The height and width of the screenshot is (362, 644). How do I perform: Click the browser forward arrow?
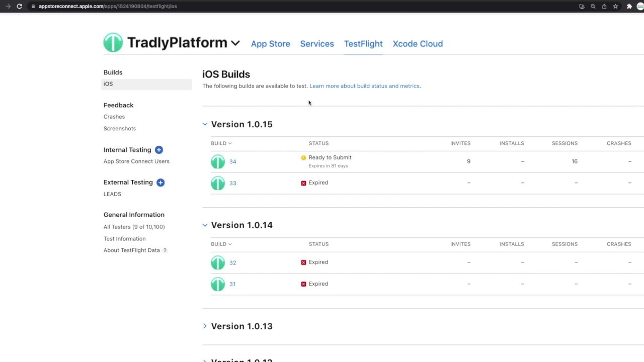[8, 6]
